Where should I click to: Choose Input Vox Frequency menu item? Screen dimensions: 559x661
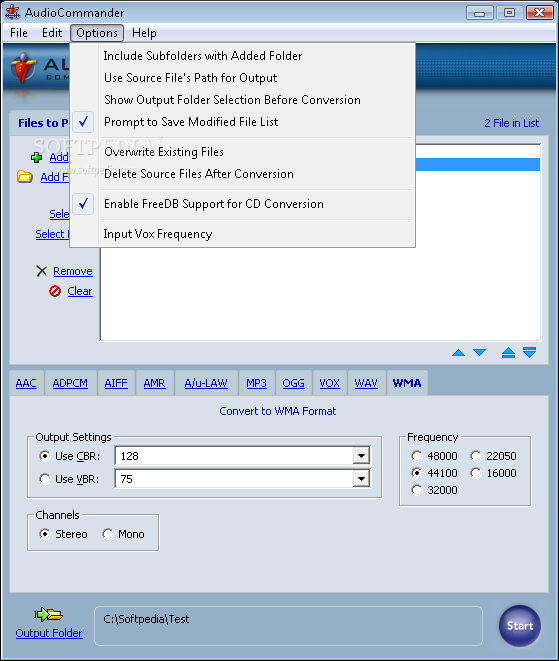click(242, 234)
